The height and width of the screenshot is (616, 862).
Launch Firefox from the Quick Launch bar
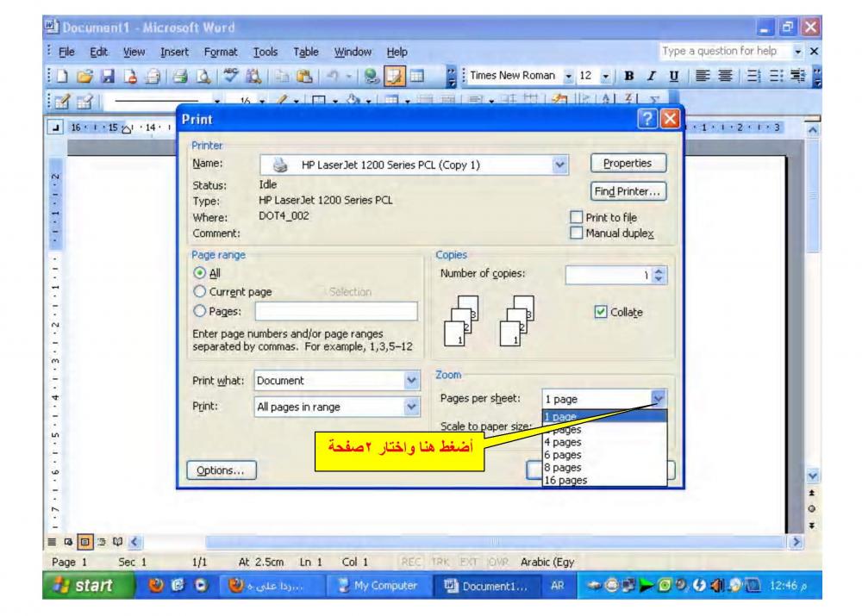click(x=156, y=586)
